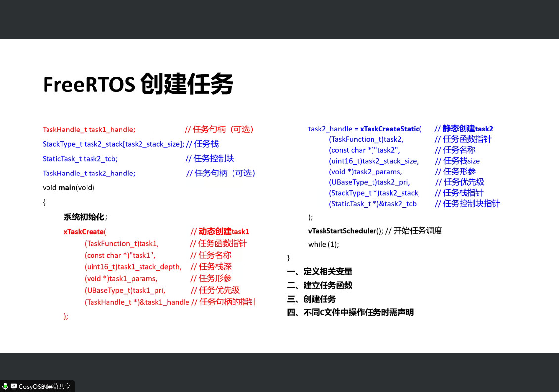Image resolution: width=559 pixels, height=392 pixels.
Task: Click comment '// 任务栈深'
Action: pyautogui.click(x=211, y=266)
